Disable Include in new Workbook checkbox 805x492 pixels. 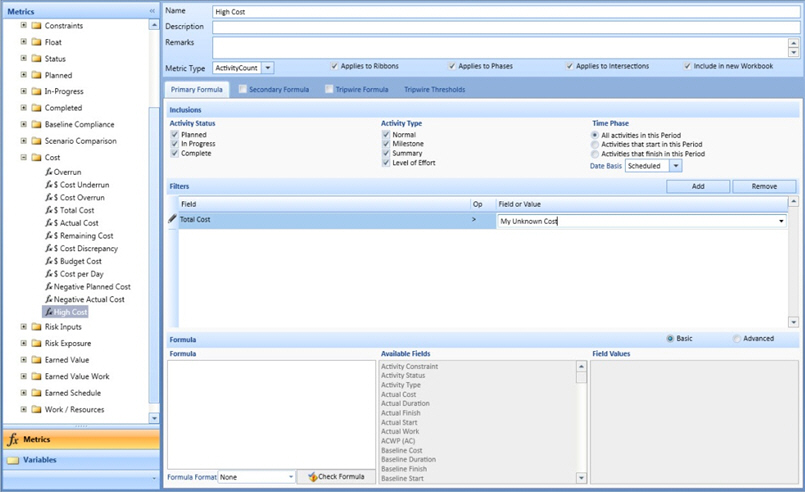pos(687,66)
